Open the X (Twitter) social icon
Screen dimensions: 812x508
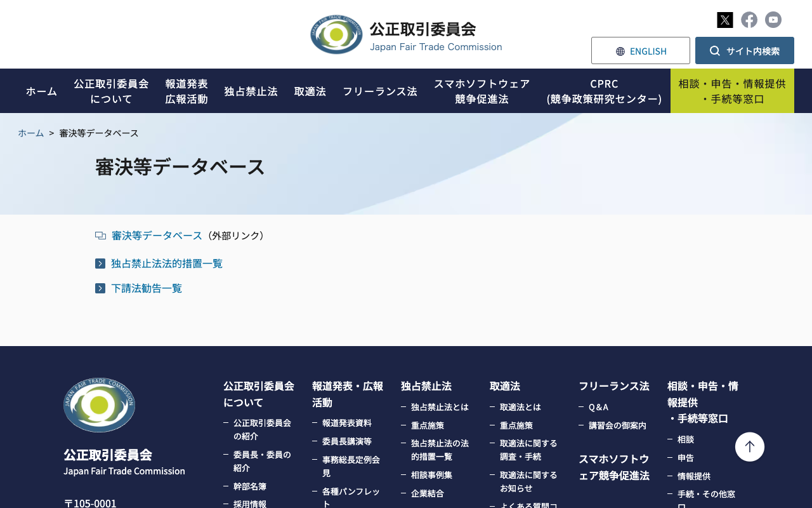[725, 20]
